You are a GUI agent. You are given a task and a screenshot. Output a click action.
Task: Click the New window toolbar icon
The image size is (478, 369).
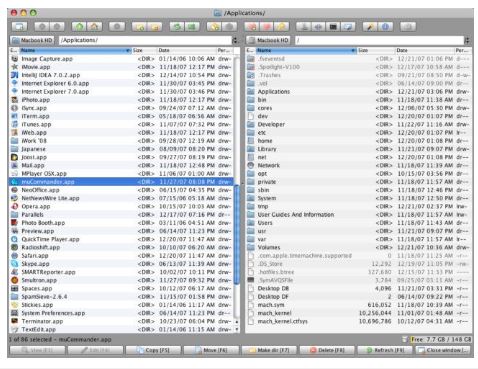click(x=20, y=27)
